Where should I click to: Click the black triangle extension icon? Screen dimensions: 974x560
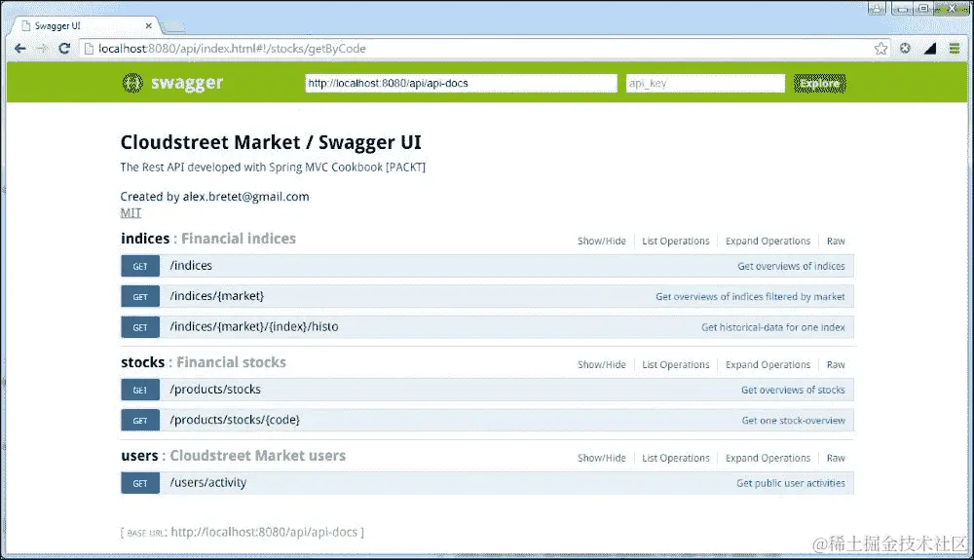(x=930, y=49)
